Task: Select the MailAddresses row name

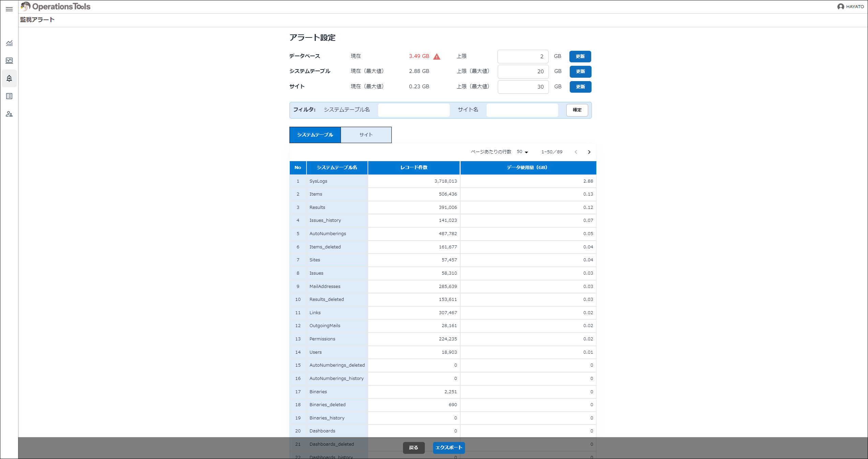Action: tap(325, 287)
